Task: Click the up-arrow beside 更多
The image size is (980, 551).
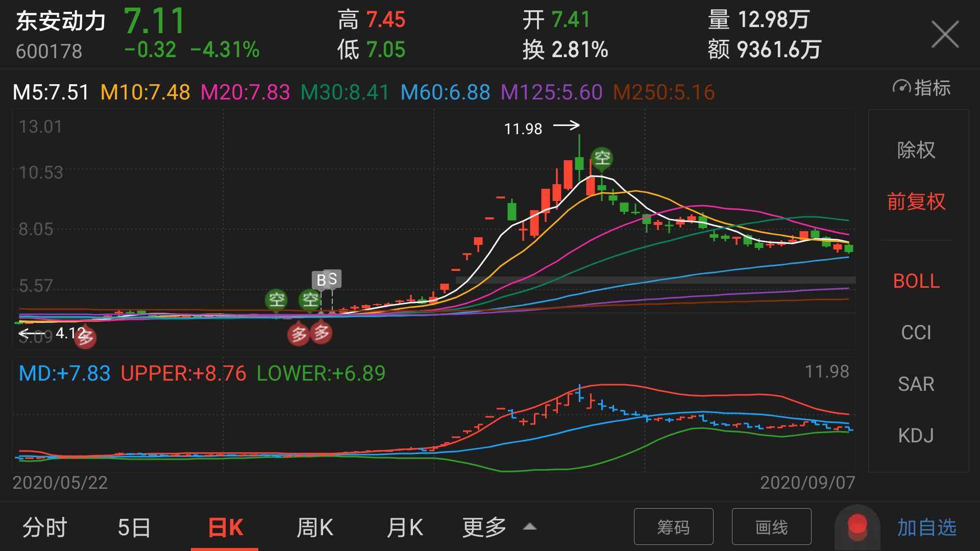Action: click(530, 527)
